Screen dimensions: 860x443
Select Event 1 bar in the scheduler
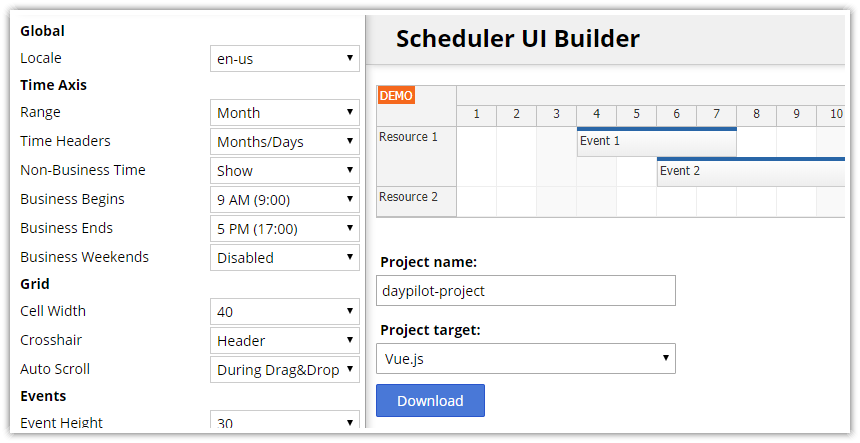656,142
